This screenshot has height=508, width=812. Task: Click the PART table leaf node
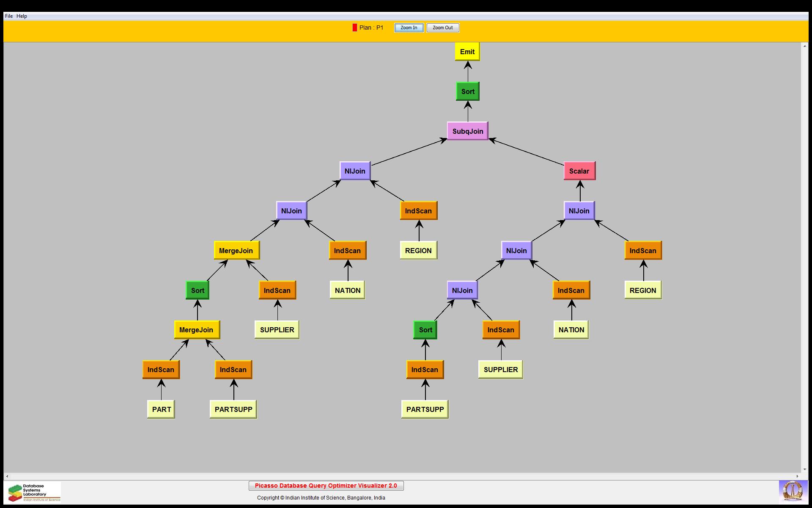[161, 409]
